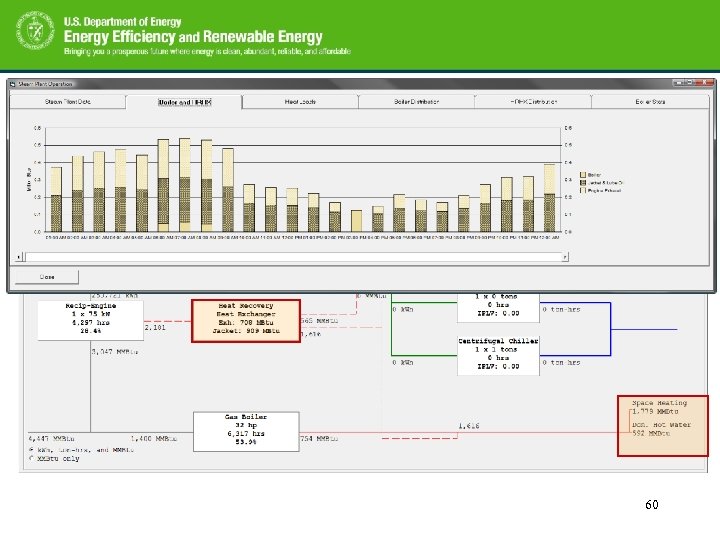
Task: Click the 2,101 value beside Recip-Engine
Action: coord(155,327)
